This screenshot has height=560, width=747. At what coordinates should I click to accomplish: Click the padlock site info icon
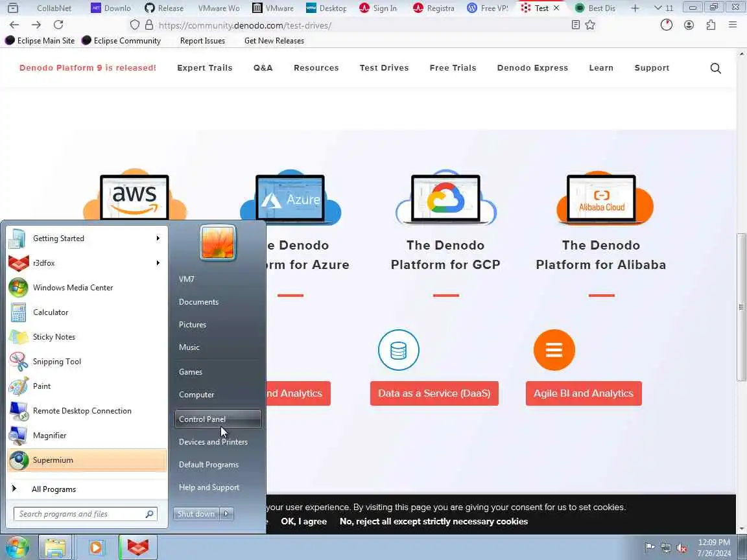(x=149, y=25)
